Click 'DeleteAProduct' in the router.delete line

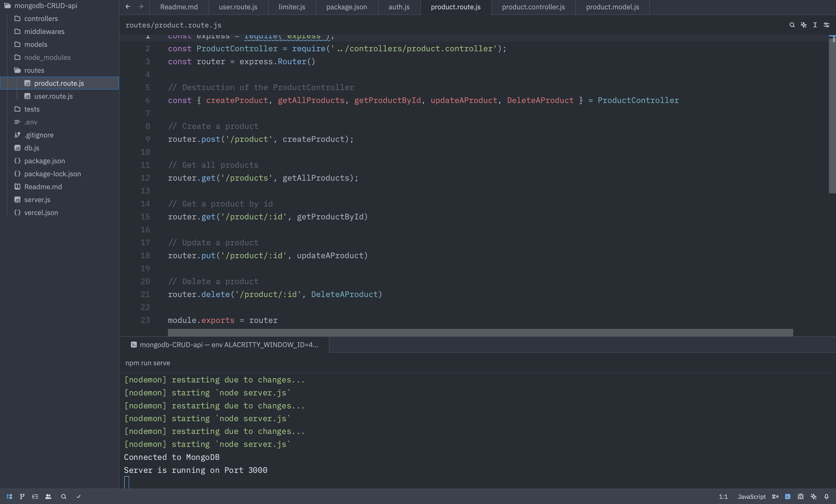tap(344, 294)
